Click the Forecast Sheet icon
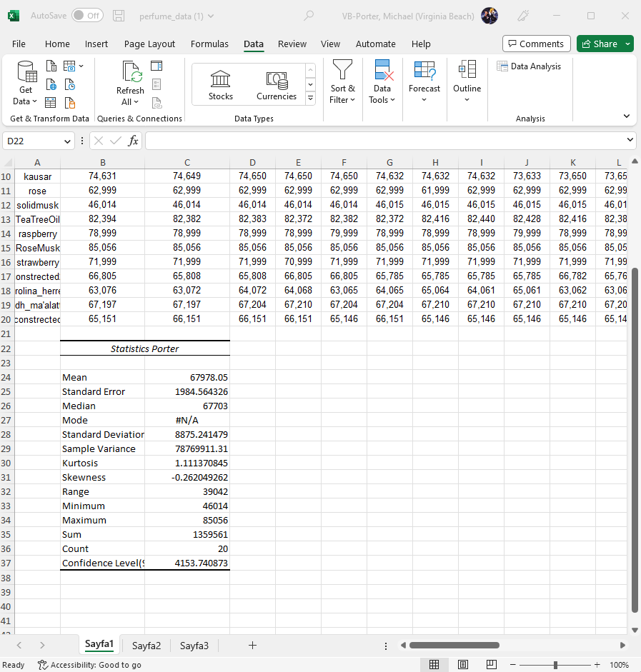641x672 pixels. tap(424, 84)
